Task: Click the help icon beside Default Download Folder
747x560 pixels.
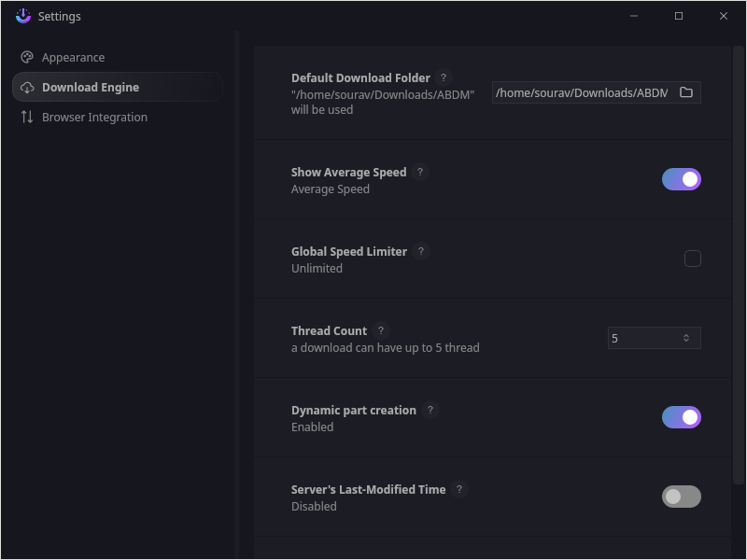Action: (x=444, y=77)
